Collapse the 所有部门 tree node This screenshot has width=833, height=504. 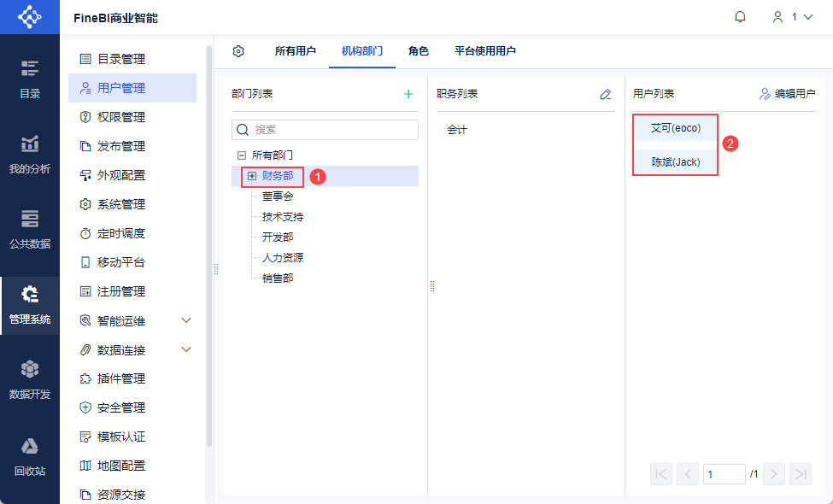tap(242, 155)
